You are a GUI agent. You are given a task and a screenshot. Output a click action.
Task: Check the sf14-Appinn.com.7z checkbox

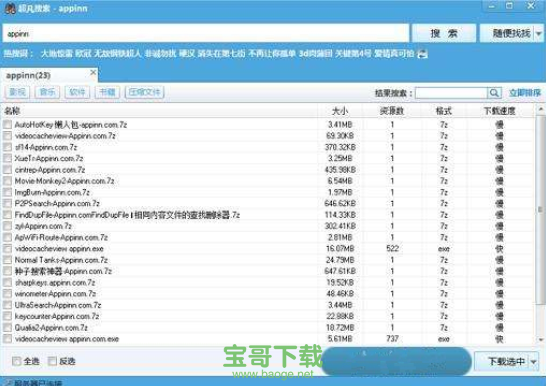[x=7, y=147]
